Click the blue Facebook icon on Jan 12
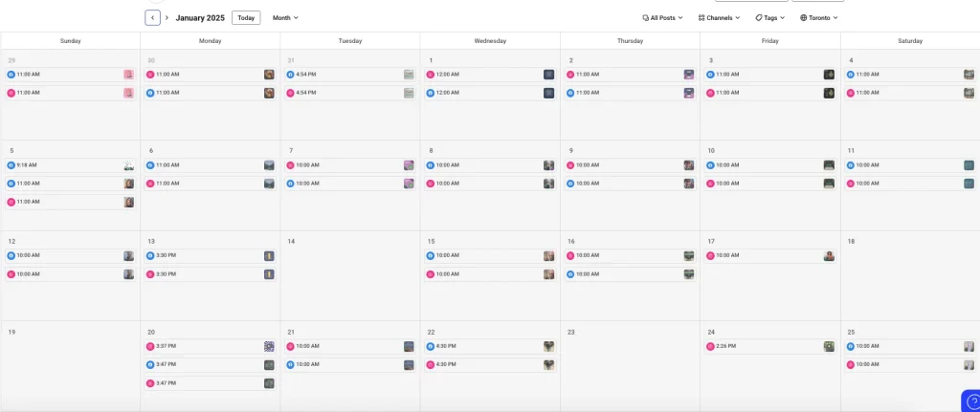Image resolution: width=980 pixels, height=412 pixels. tap(11, 255)
